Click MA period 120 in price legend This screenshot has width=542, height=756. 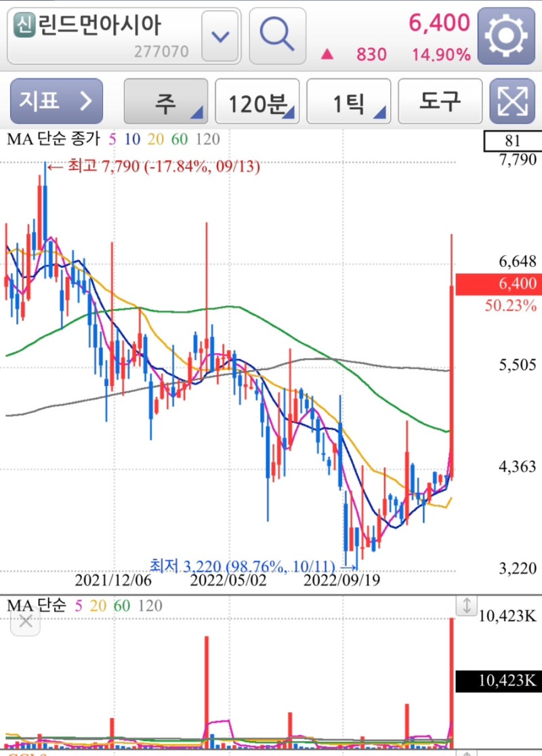click(207, 140)
